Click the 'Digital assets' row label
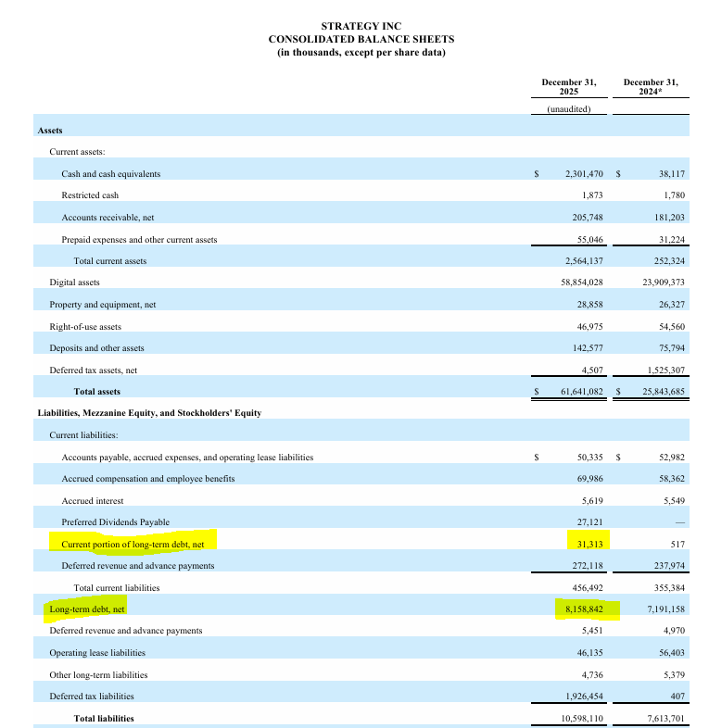 point(74,282)
